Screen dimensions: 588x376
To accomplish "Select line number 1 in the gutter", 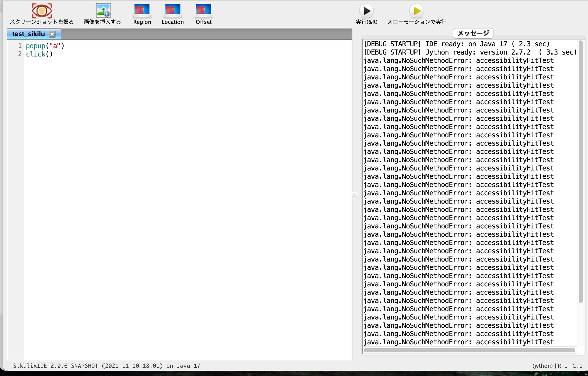I will [x=19, y=46].
